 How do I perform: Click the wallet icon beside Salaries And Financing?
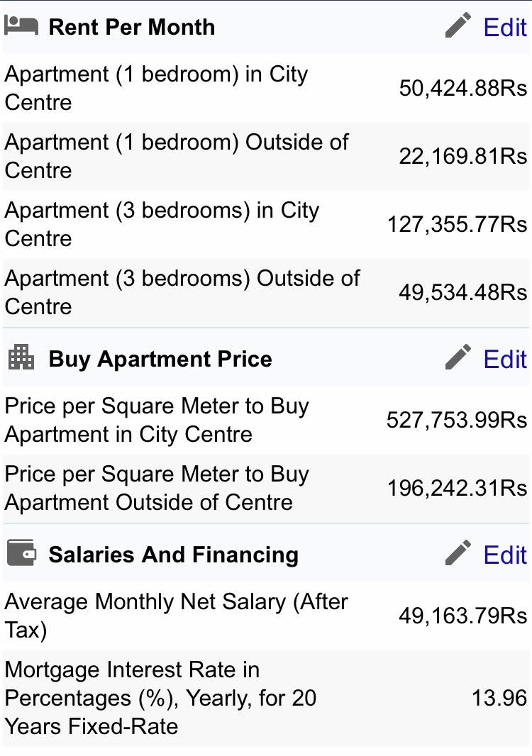click(x=21, y=553)
